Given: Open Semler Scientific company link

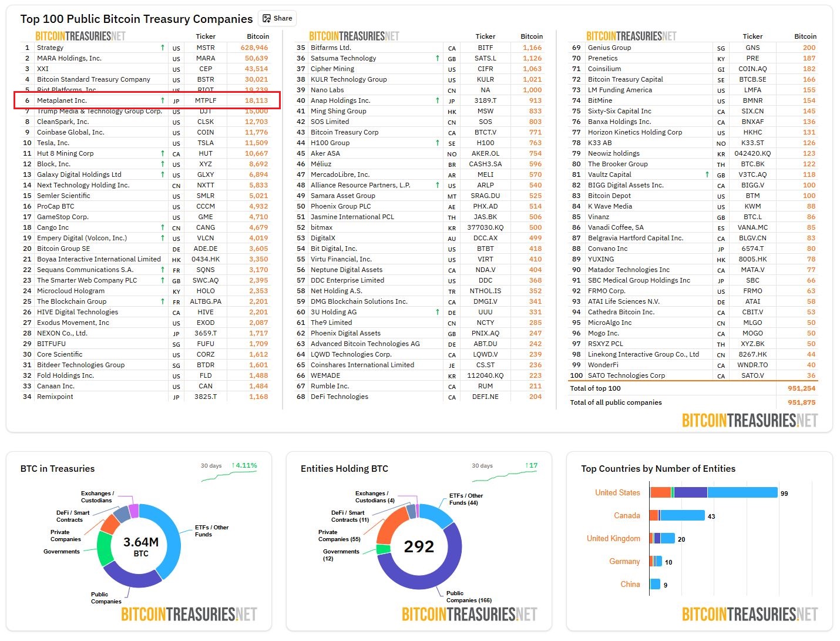Looking at the screenshot, I should (63, 196).
